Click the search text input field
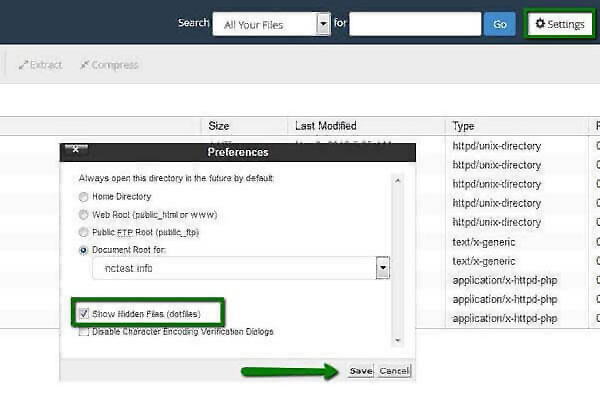 tap(415, 24)
